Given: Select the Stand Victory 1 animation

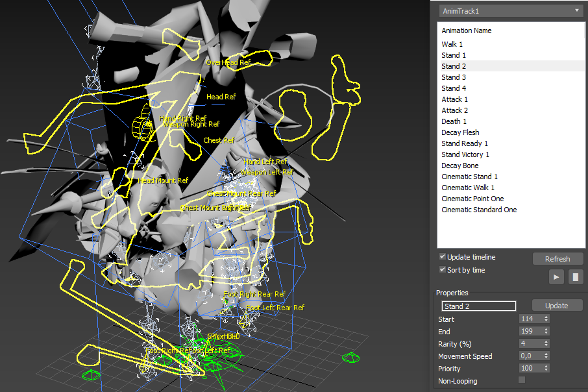Looking at the screenshot, I should tap(465, 154).
